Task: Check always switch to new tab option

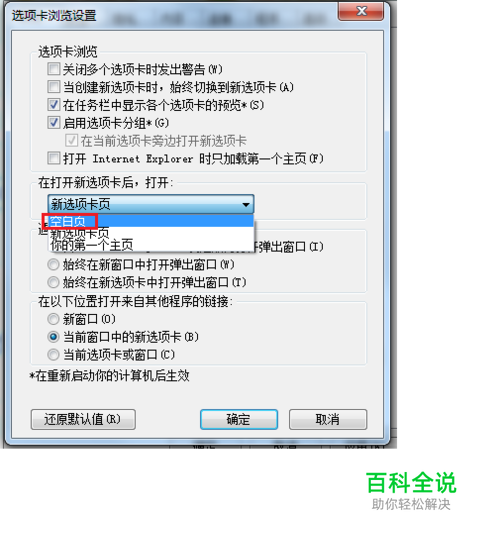Action: click(x=54, y=87)
